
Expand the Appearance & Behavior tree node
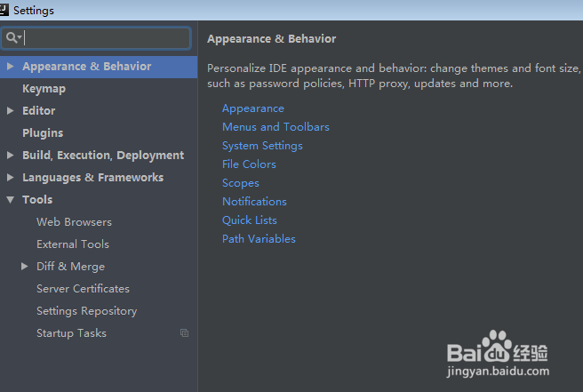point(11,67)
